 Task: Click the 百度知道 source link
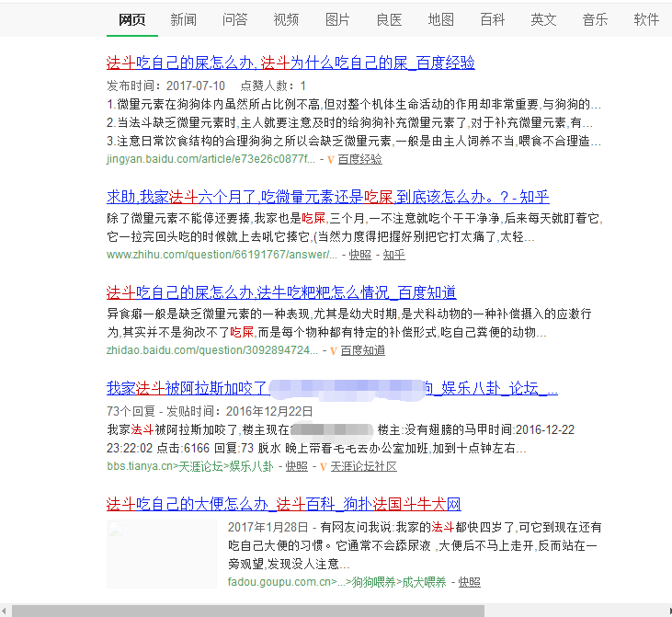[362, 350]
